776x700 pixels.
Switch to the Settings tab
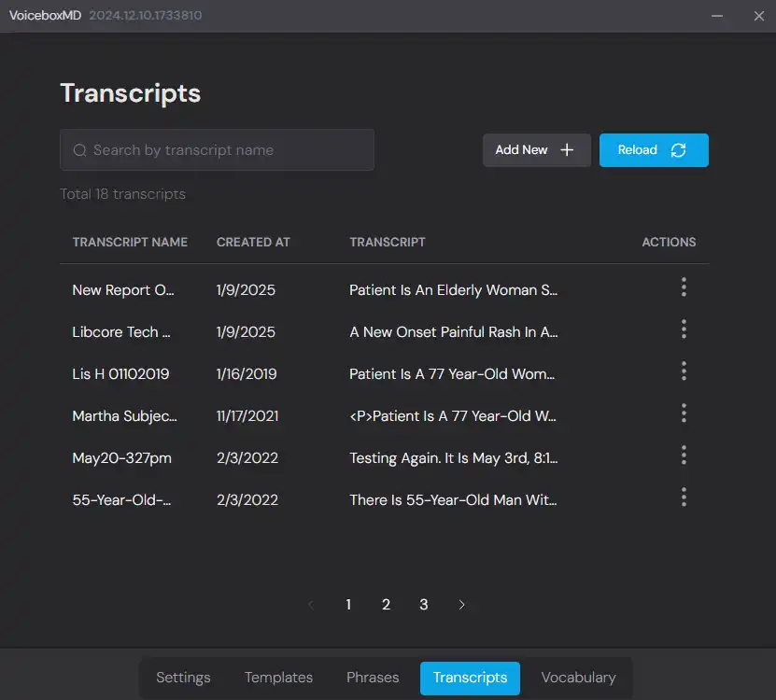point(183,678)
